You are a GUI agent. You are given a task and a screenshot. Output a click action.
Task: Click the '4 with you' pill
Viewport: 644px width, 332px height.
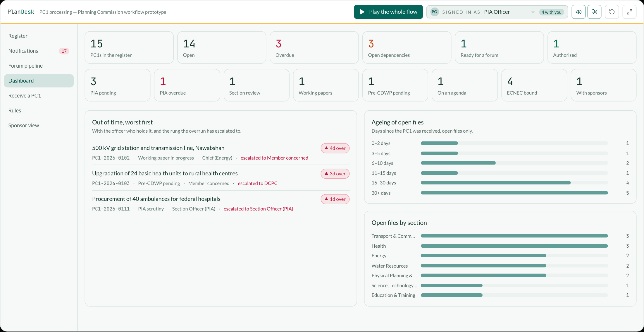pos(551,12)
